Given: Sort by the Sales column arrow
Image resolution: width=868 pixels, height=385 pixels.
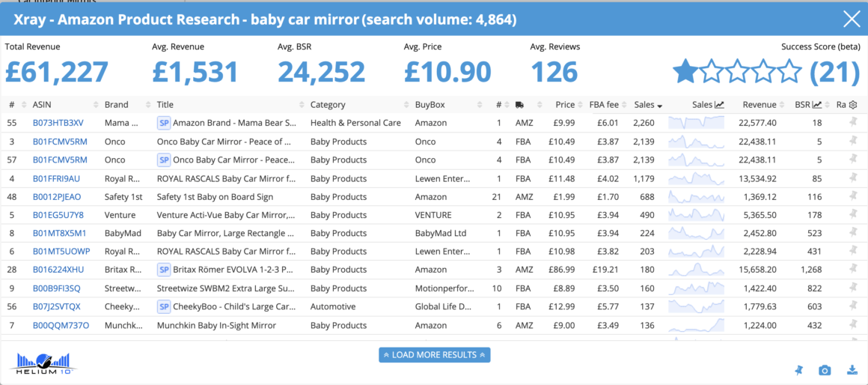Looking at the screenshot, I should [x=659, y=106].
